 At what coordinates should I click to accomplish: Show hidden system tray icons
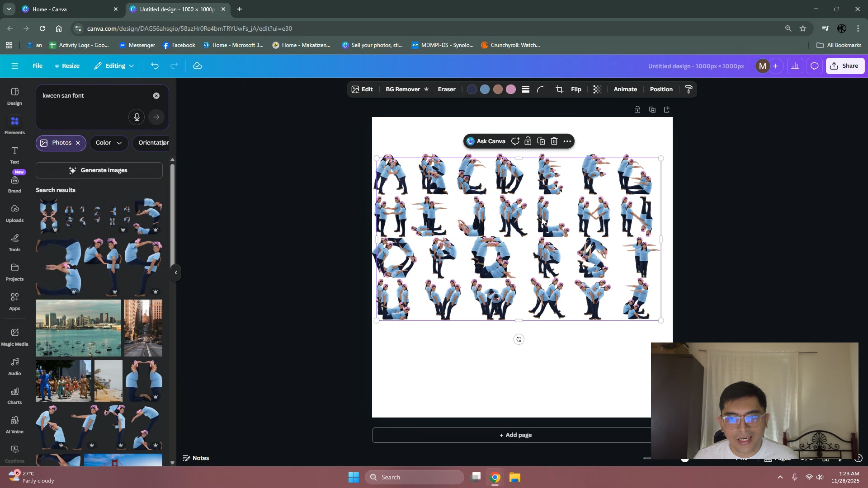[x=780, y=477]
